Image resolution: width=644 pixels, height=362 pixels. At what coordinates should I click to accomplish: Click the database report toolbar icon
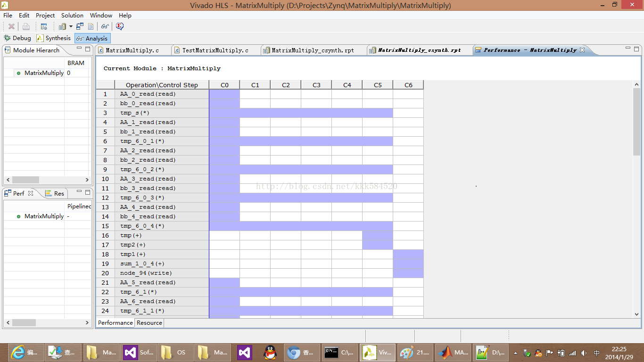pyautogui.click(x=62, y=27)
